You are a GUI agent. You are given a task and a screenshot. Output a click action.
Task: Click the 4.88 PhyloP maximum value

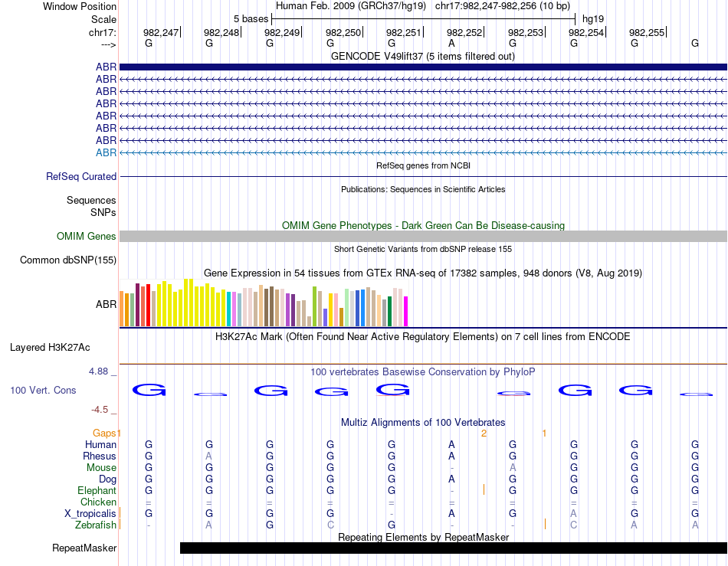point(98,371)
